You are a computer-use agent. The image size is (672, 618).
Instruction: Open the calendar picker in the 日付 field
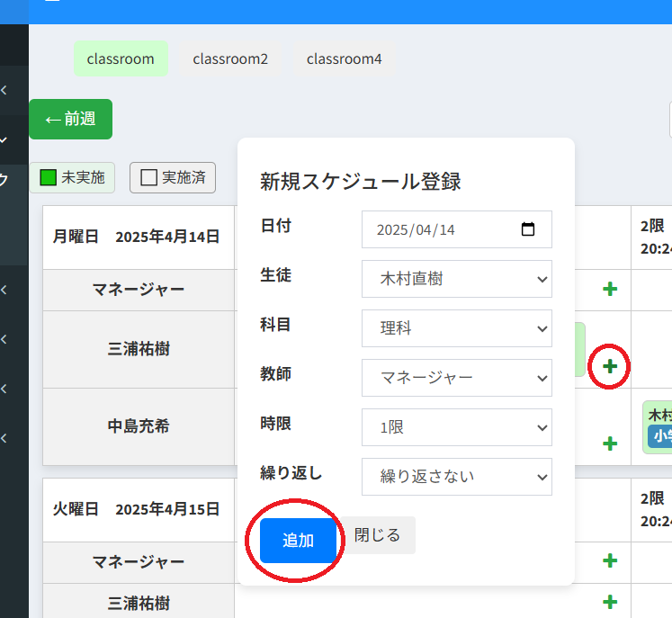(527, 229)
